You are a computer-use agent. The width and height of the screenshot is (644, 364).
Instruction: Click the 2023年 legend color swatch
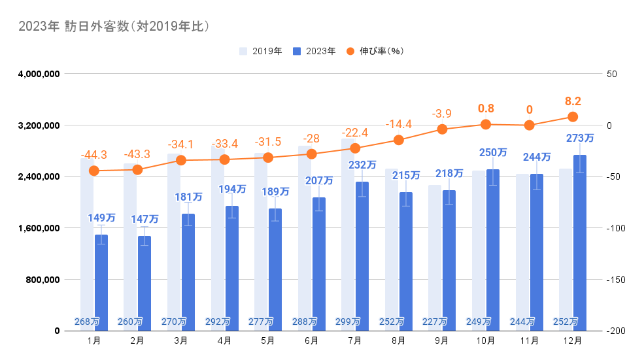pos(297,51)
